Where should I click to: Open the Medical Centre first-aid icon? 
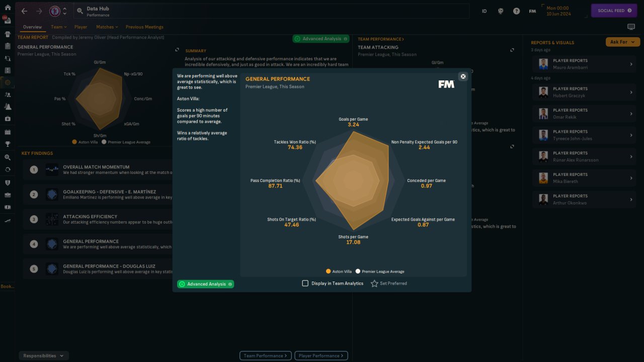click(x=8, y=119)
